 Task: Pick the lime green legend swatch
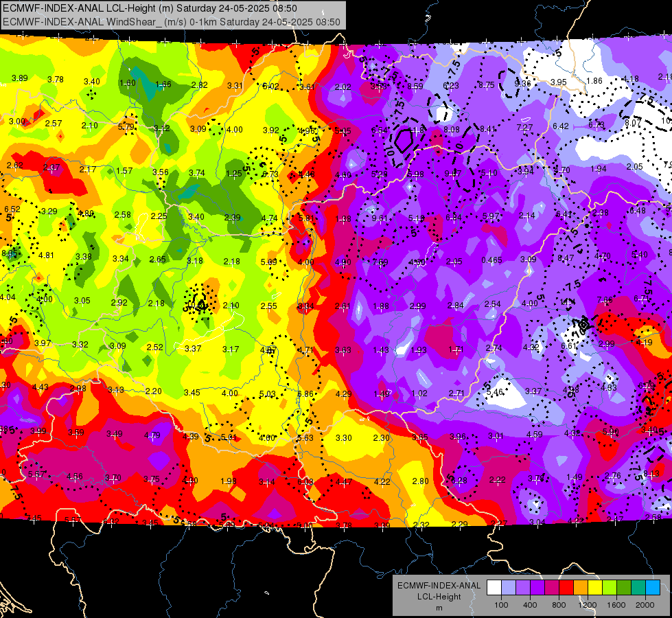coord(610,588)
